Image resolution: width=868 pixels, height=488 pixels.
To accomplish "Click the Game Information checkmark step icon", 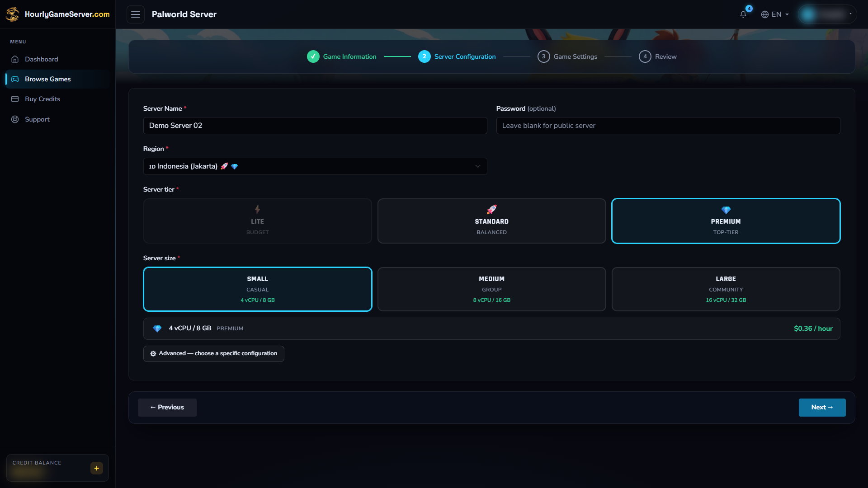I will click(x=313, y=56).
